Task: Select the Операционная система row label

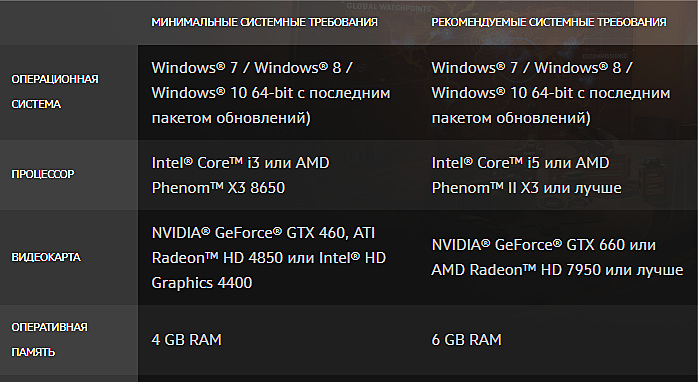Action: pyautogui.click(x=55, y=92)
